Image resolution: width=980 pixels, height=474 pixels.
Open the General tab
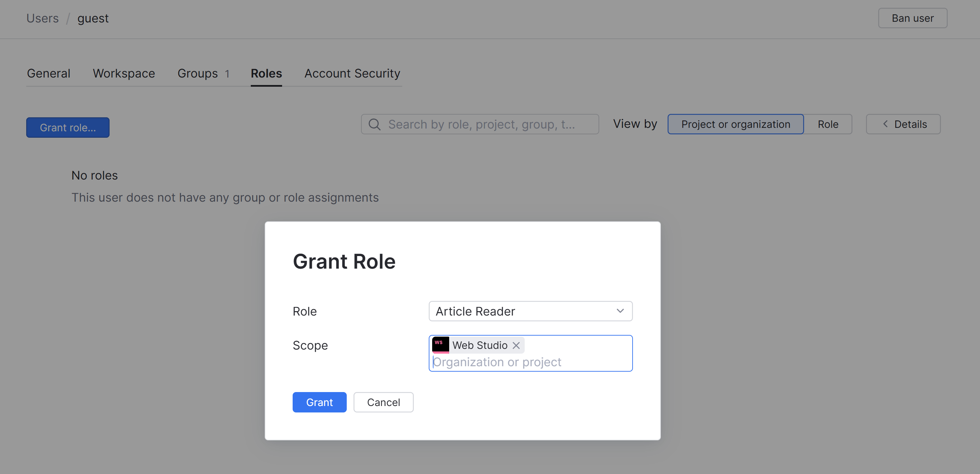[48, 73]
